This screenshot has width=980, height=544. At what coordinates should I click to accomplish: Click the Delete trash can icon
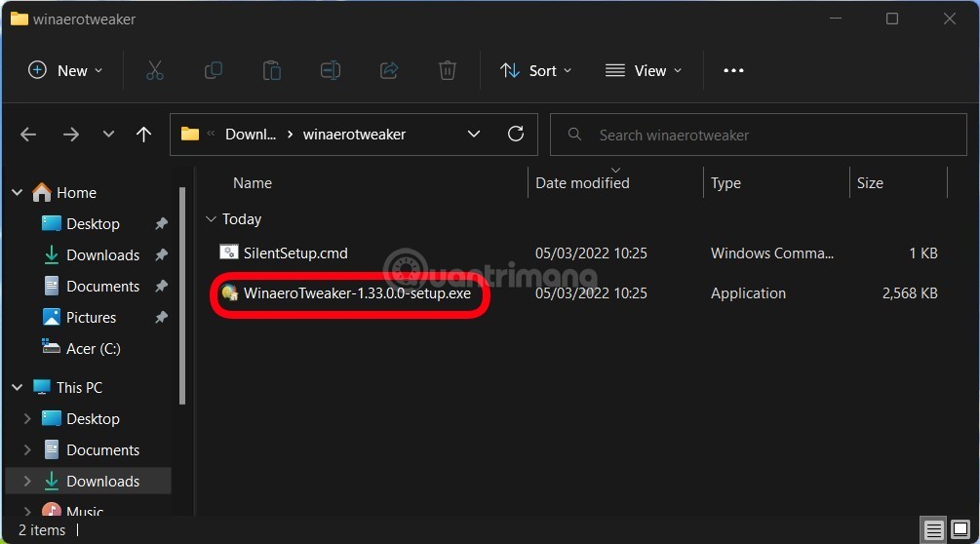[x=447, y=70]
